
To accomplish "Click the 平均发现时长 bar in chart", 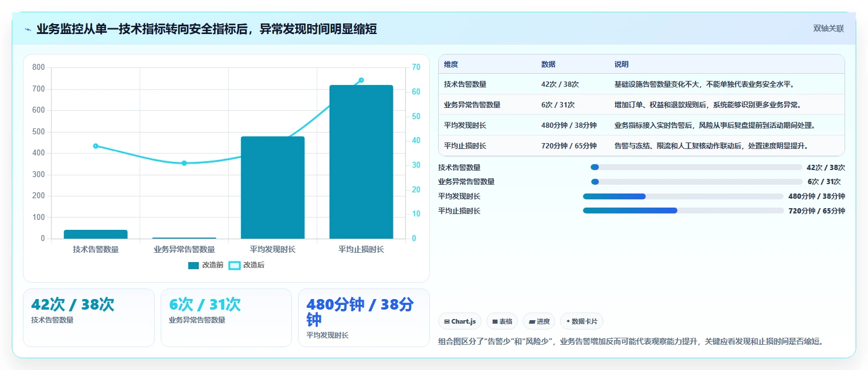I will (x=273, y=188).
